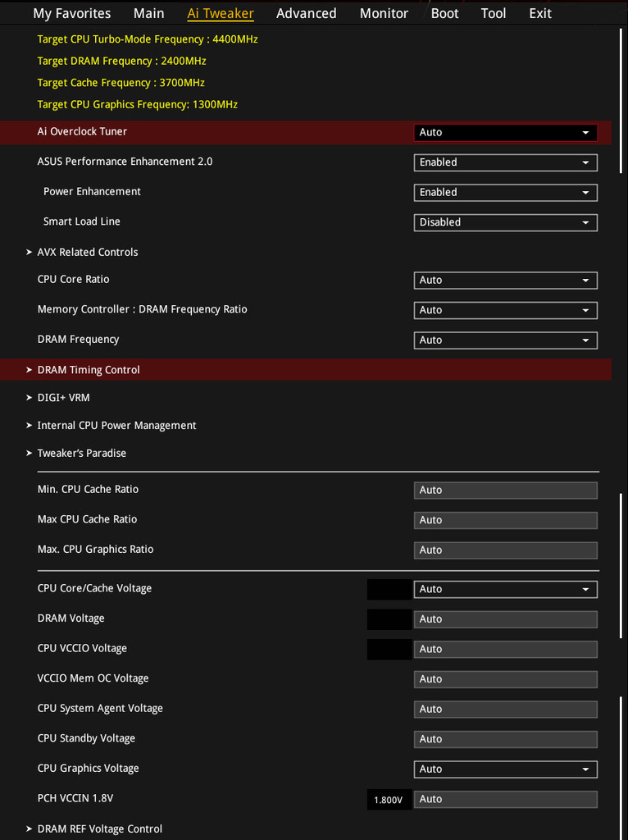Open the CPU Core/Cache Voltage dropdown
The width and height of the screenshot is (628, 840).
click(x=505, y=589)
